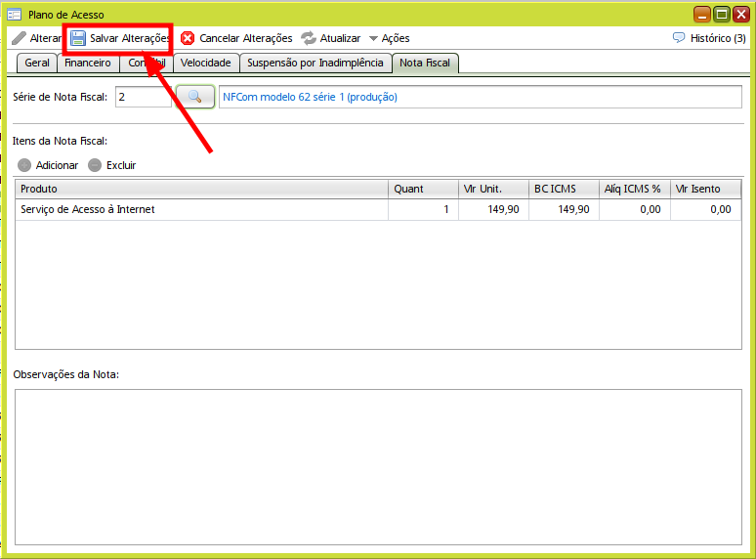The width and height of the screenshot is (756, 559).
Task: Click inside the Observações da Nota text area
Action: click(377, 465)
